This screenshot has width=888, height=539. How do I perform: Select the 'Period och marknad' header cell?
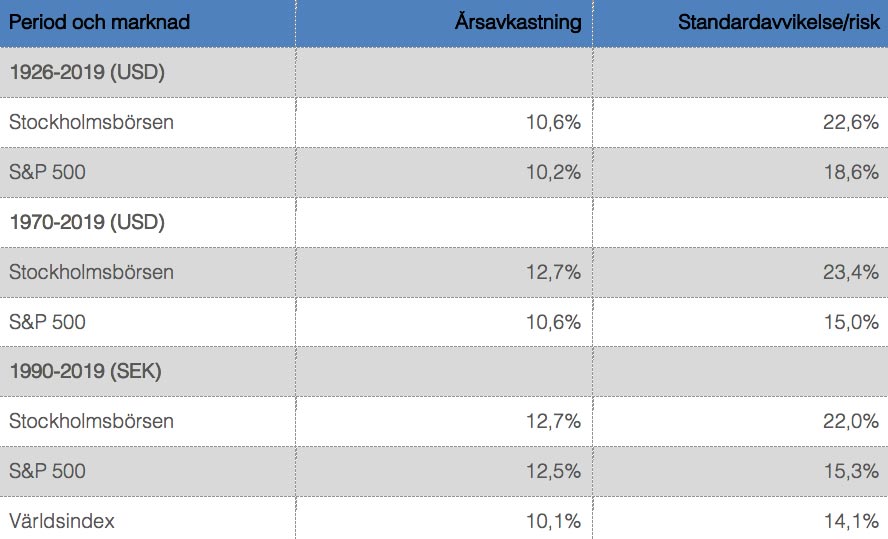point(147,23)
